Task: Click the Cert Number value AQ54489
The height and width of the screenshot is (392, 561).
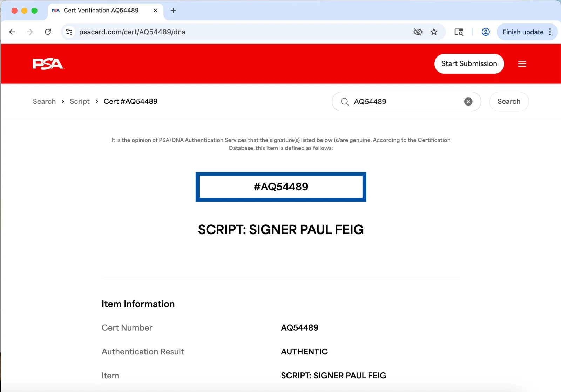Action: click(299, 327)
